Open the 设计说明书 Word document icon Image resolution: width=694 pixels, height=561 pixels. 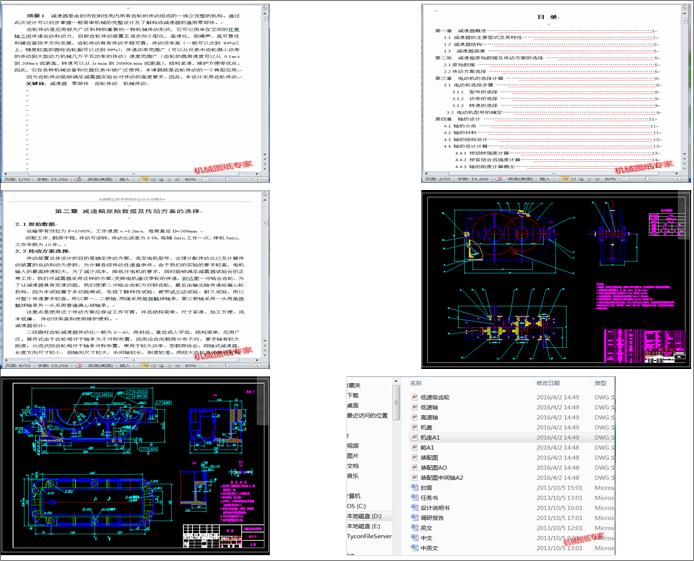point(415,508)
